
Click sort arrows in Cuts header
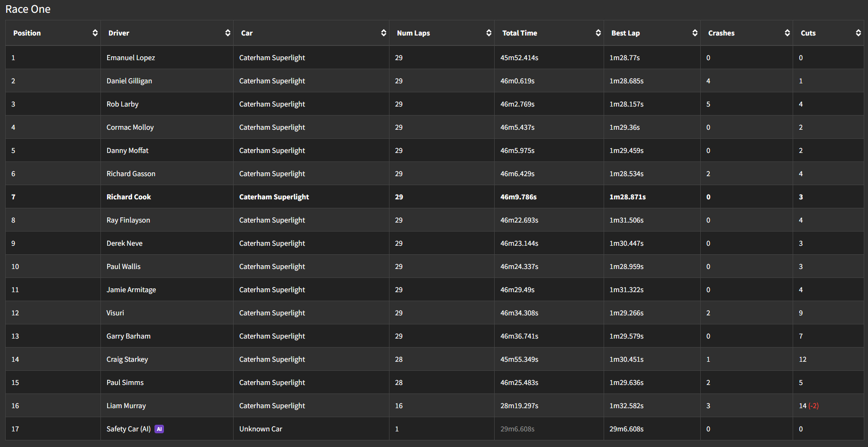[859, 33]
